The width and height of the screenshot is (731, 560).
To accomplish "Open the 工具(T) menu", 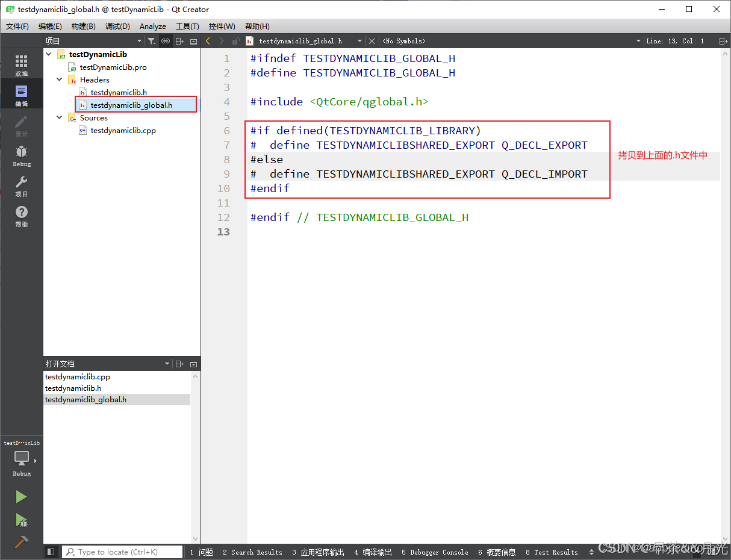I will click(187, 26).
